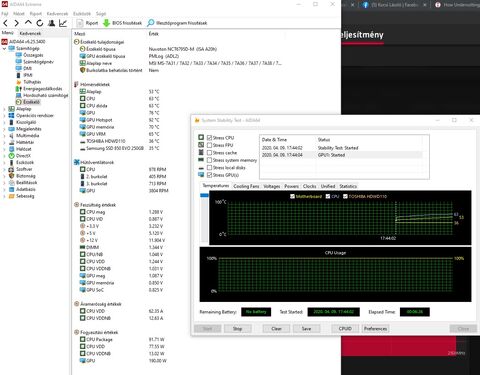
Task: Open the CPUID button
Action: click(x=345, y=329)
